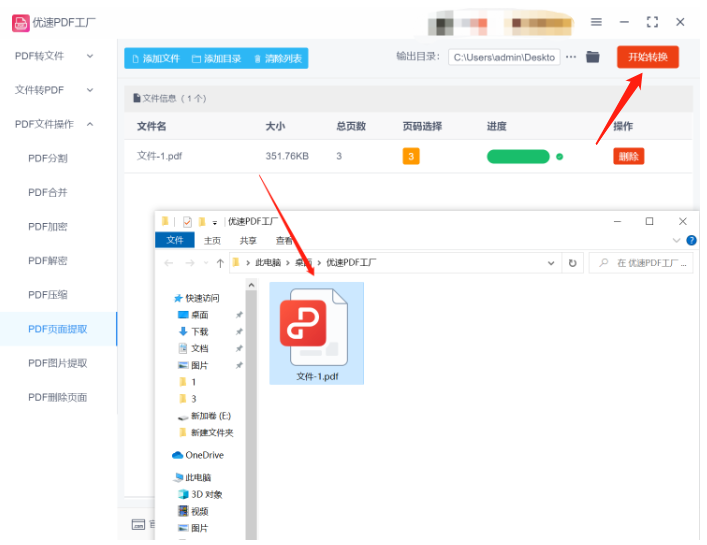Click the green progress bar of 文件-1.pdf

point(518,156)
